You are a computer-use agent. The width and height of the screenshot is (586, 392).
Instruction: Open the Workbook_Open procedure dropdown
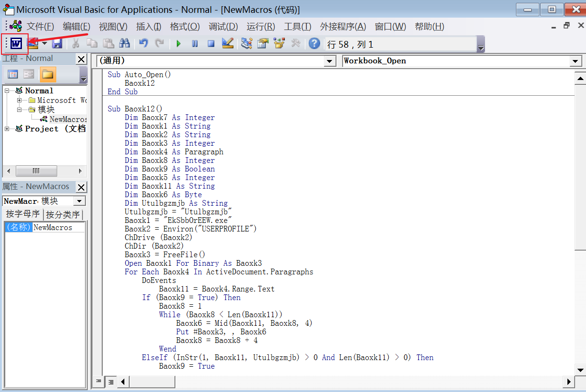[576, 61]
